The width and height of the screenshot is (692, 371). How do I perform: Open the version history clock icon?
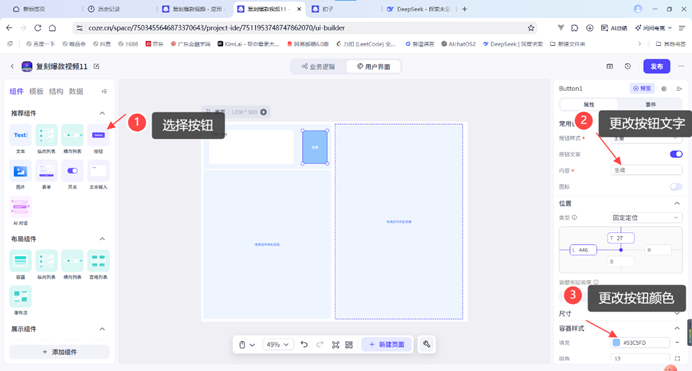(x=628, y=66)
